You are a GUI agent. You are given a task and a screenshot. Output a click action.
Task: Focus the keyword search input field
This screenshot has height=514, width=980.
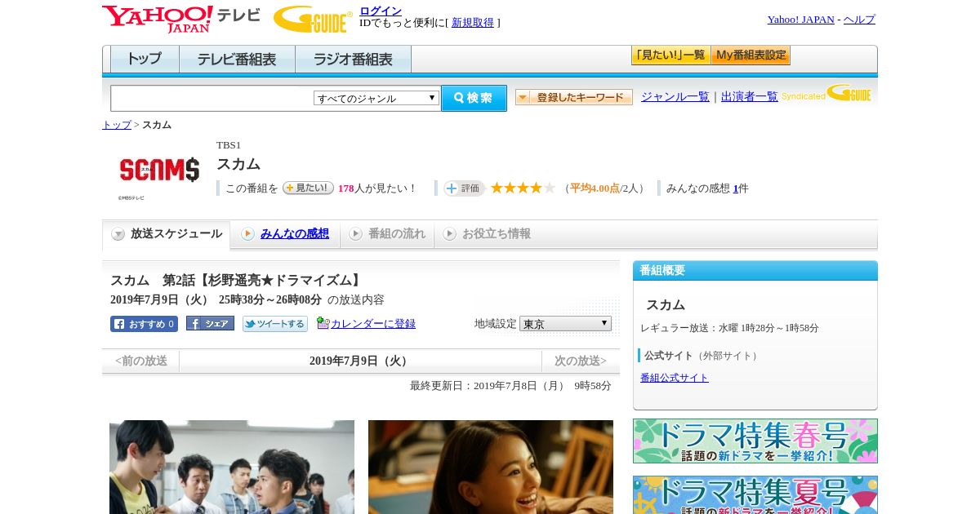212,98
